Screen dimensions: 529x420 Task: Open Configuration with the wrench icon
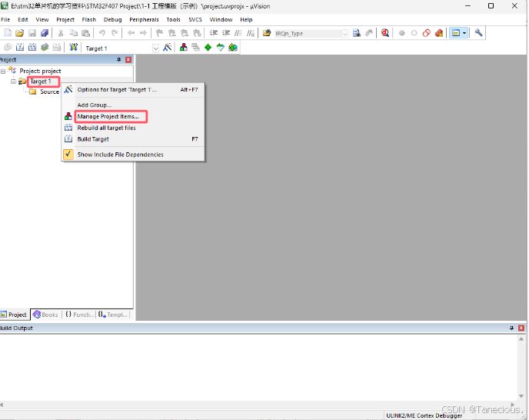[x=478, y=33]
